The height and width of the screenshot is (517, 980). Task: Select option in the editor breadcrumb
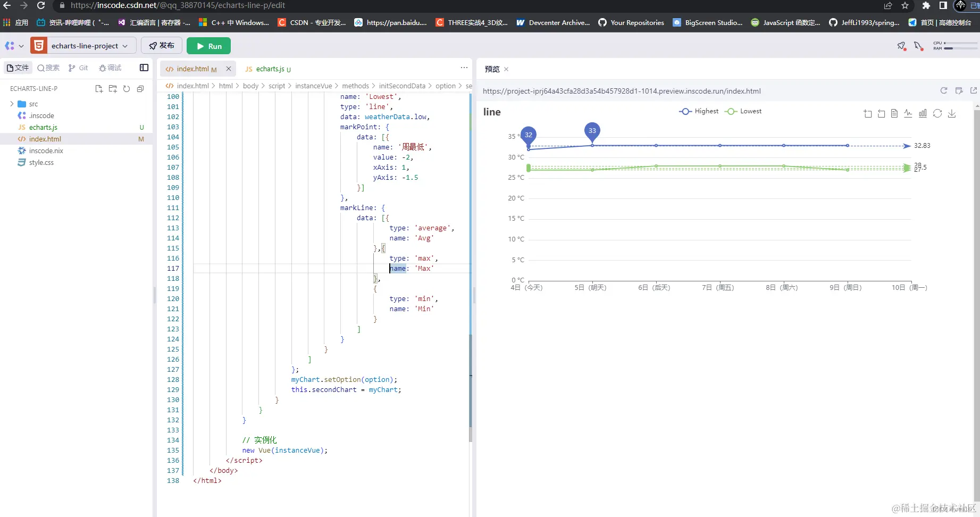pyautogui.click(x=446, y=86)
